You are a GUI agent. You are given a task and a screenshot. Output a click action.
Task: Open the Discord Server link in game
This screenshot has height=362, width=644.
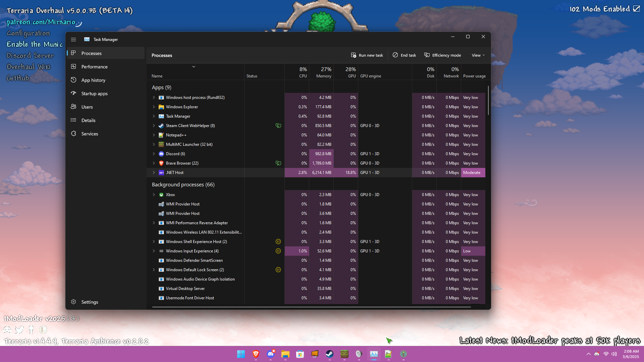[x=30, y=56]
